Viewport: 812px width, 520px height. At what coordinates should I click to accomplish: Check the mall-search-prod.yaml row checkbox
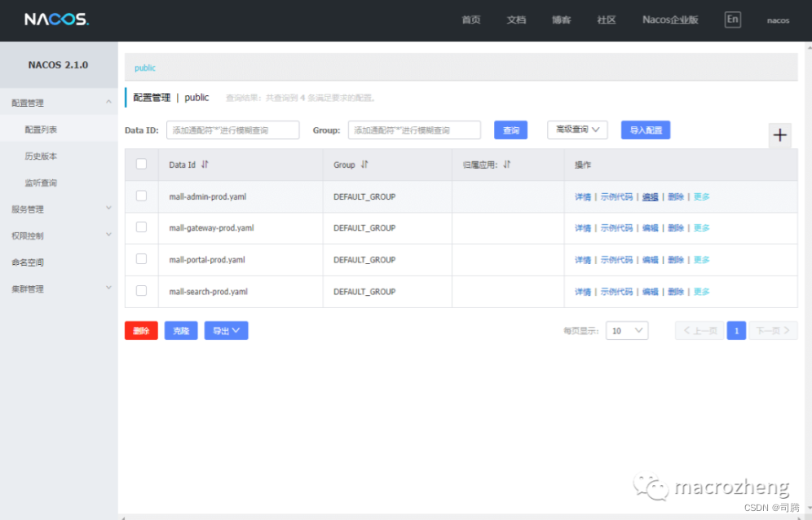tap(141, 291)
